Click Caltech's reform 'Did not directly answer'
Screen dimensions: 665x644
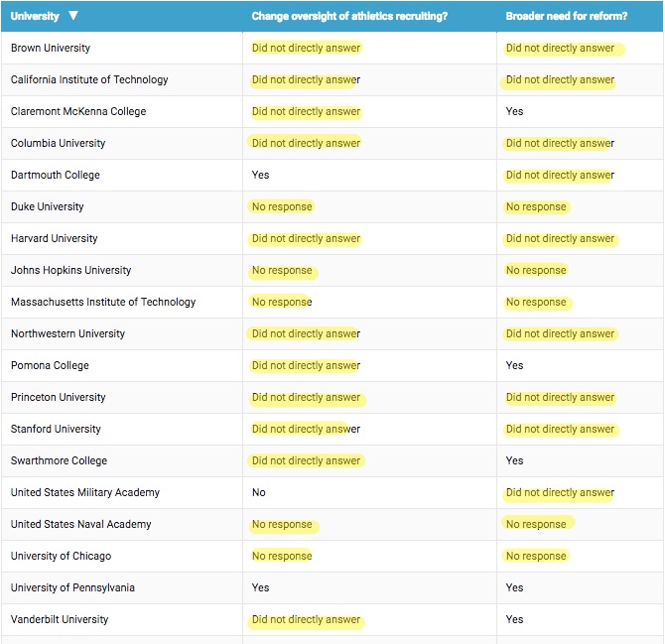560,79
